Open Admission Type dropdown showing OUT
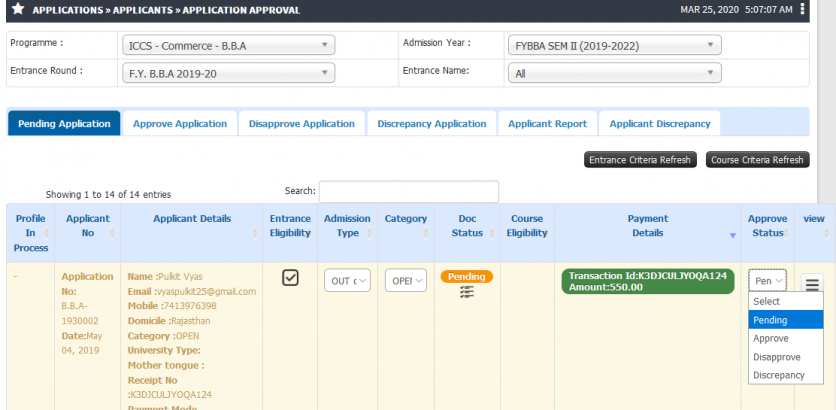This screenshot has width=836, height=410. [347, 280]
